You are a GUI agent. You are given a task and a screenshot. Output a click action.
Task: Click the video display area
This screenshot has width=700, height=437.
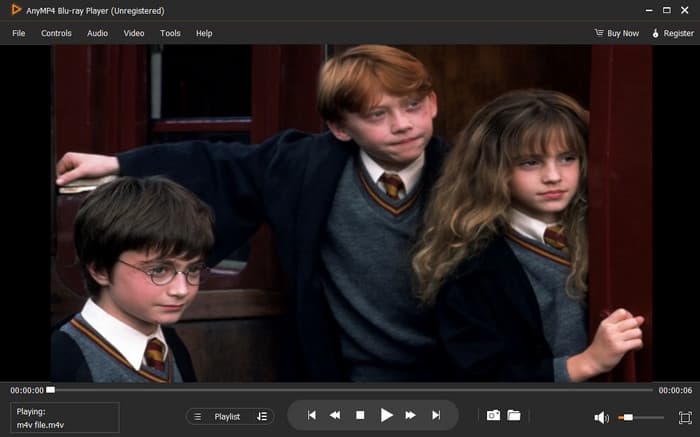point(350,213)
